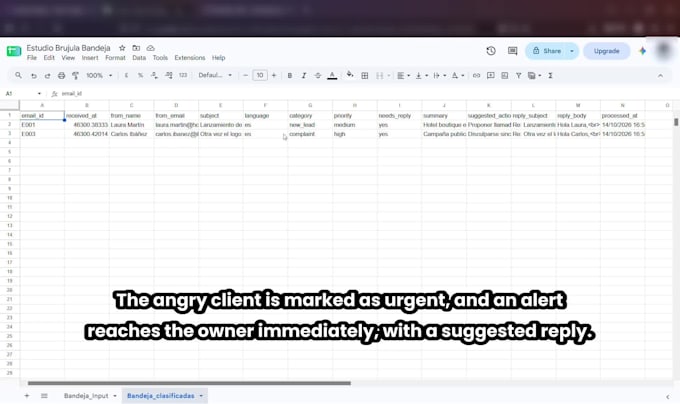Collapse the toolbar with the chevron
The width and height of the screenshot is (680, 404).
(x=660, y=75)
